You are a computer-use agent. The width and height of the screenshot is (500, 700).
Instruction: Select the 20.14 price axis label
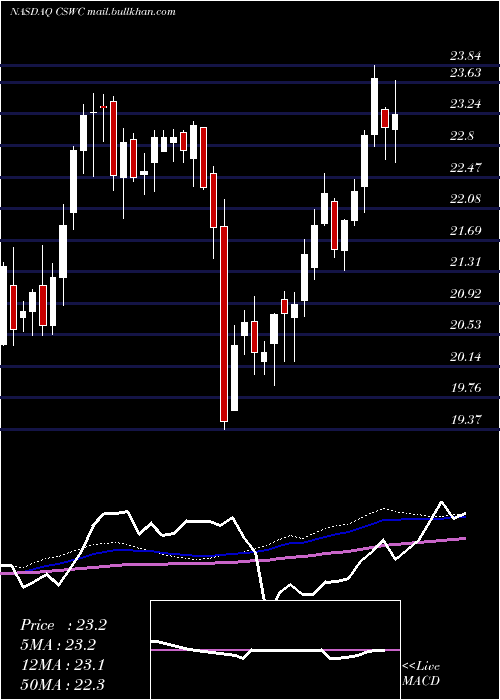pos(466,357)
